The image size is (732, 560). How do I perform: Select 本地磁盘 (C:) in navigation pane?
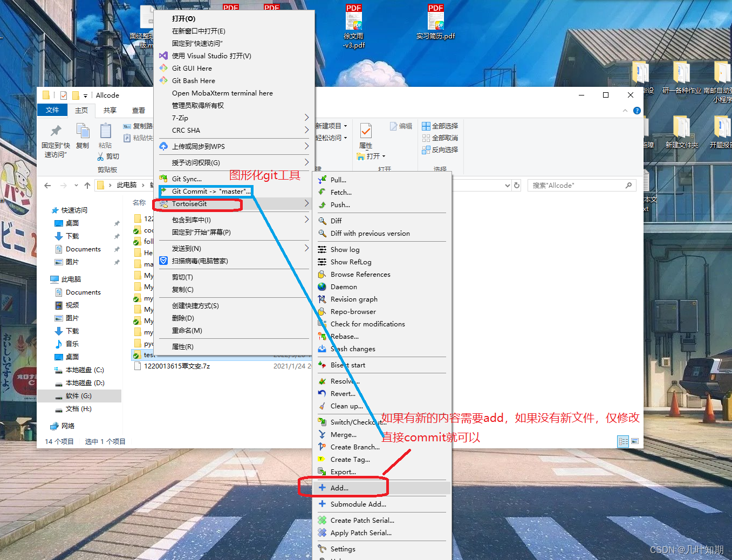click(79, 370)
